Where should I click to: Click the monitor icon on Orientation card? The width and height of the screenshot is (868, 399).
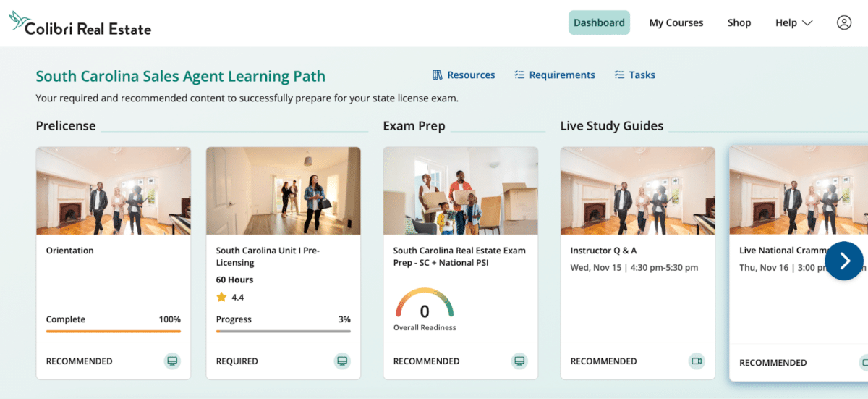point(172,361)
